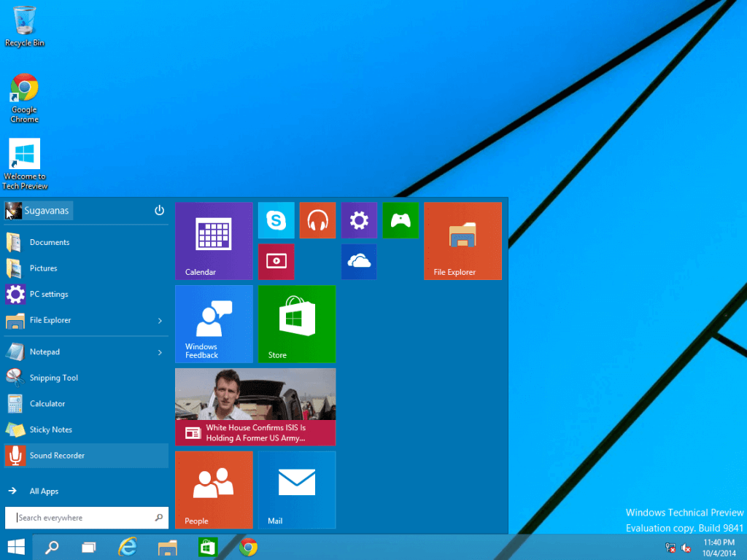Viewport: 747px width, 560px height.
Task: Open the Mail tile
Action: click(297, 490)
